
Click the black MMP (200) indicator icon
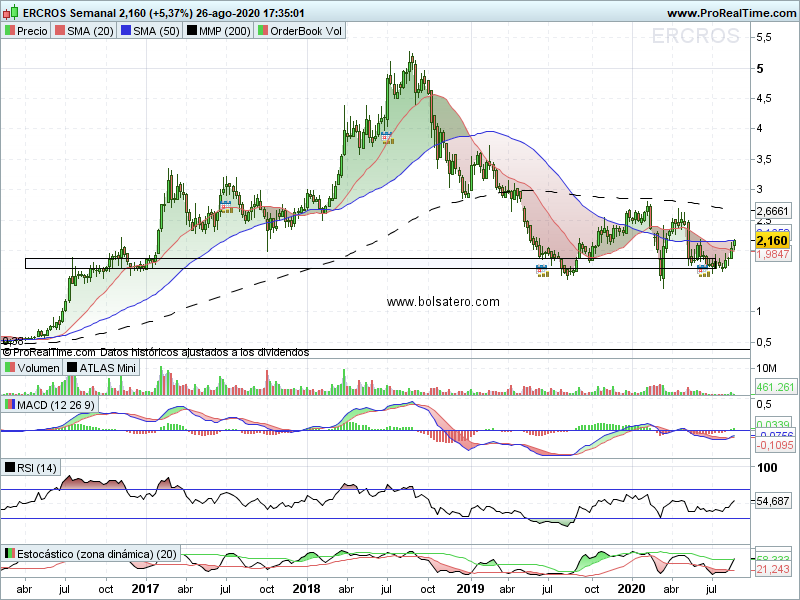[x=191, y=31]
